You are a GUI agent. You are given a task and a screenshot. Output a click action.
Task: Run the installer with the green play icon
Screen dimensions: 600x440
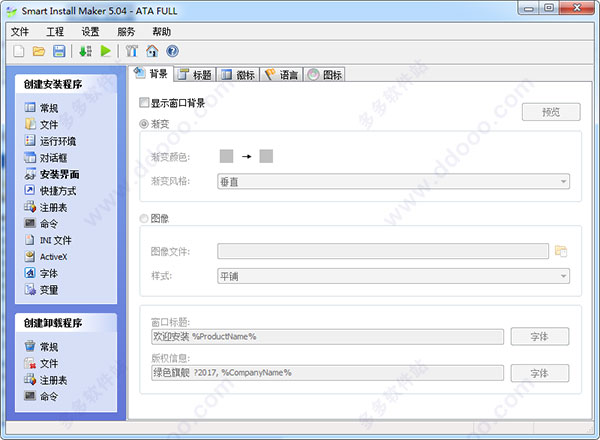point(106,51)
